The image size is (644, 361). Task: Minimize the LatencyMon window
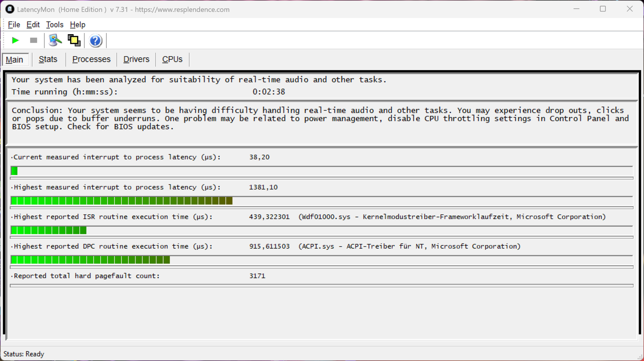click(x=576, y=9)
